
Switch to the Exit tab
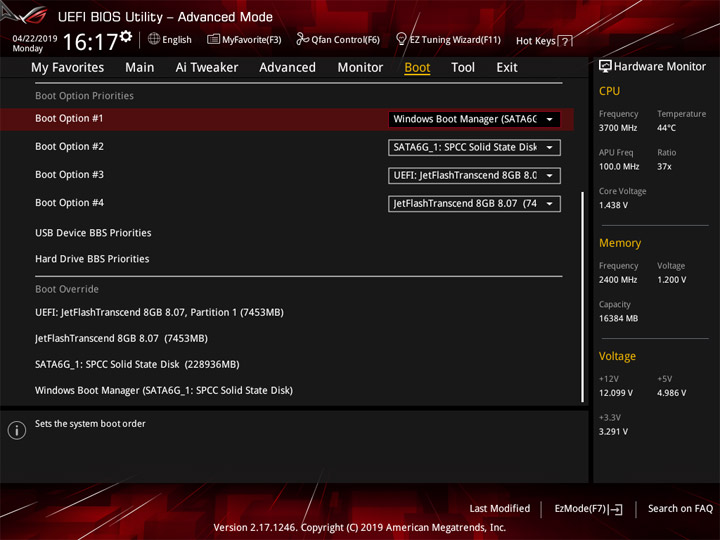coord(507,68)
